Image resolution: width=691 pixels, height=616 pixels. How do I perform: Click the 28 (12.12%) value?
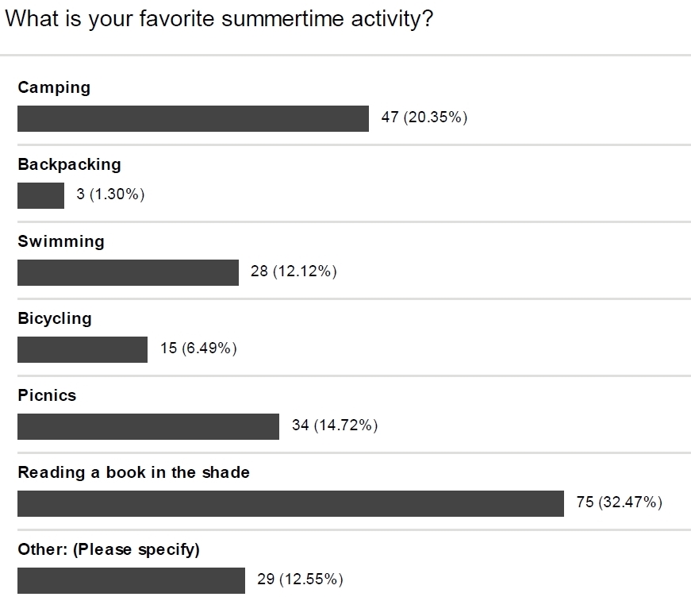(x=294, y=271)
